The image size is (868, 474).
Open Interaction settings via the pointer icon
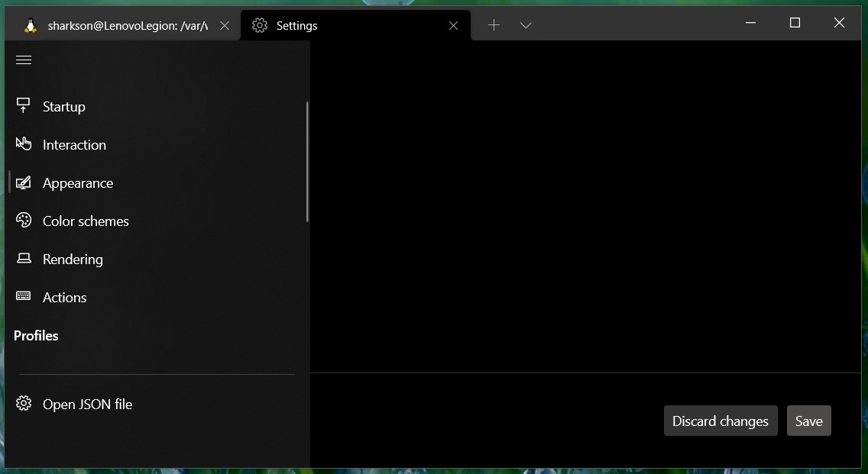click(x=24, y=144)
